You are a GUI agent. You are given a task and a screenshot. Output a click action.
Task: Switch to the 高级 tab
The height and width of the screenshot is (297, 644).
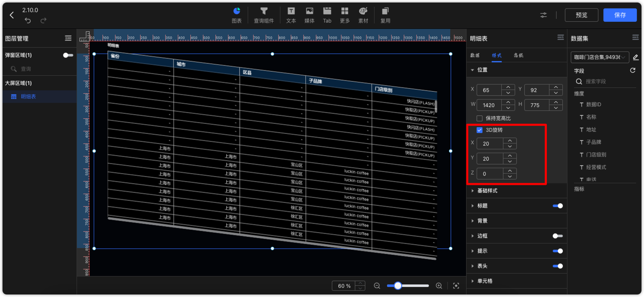pyautogui.click(x=518, y=55)
